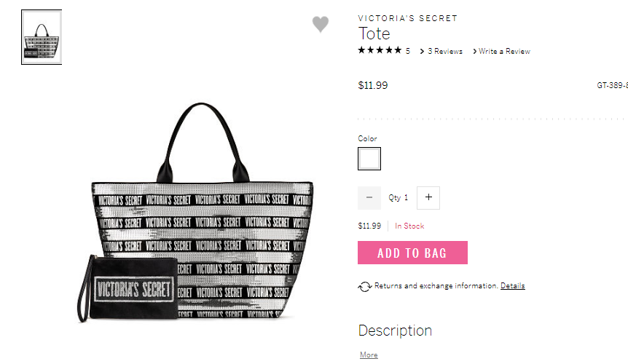The width and height of the screenshot is (628, 364).
Task: Click the Victoria's Secret brand name
Action: (x=408, y=18)
